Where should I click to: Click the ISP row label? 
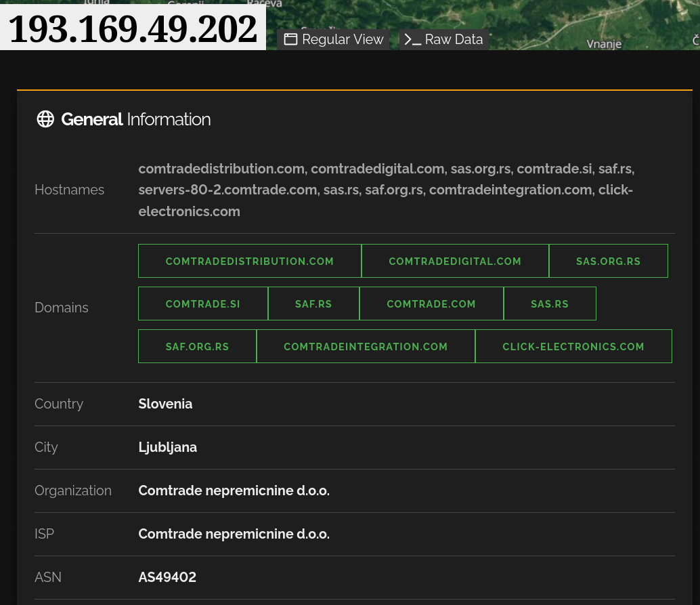tap(44, 534)
